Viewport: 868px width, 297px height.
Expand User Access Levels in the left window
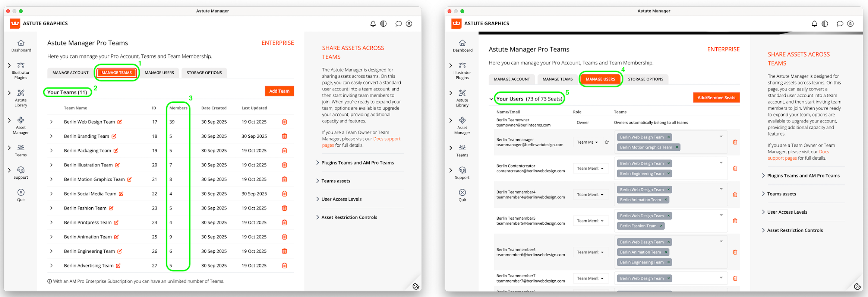[x=341, y=199]
